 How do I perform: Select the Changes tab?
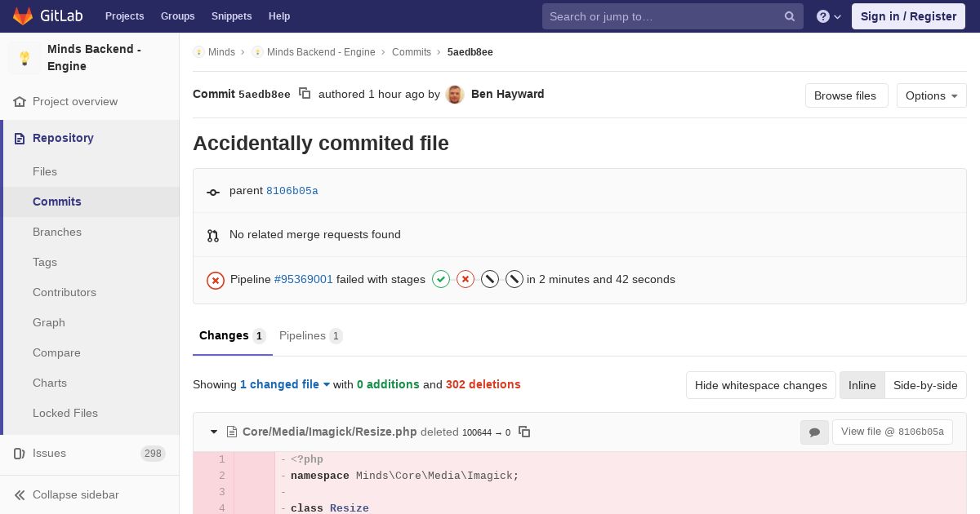[x=233, y=336]
